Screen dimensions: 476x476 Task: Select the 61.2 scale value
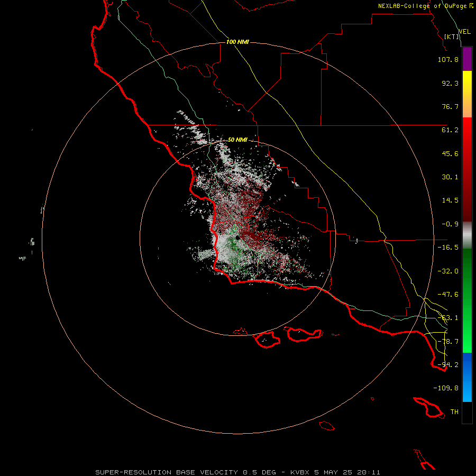[x=450, y=130]
